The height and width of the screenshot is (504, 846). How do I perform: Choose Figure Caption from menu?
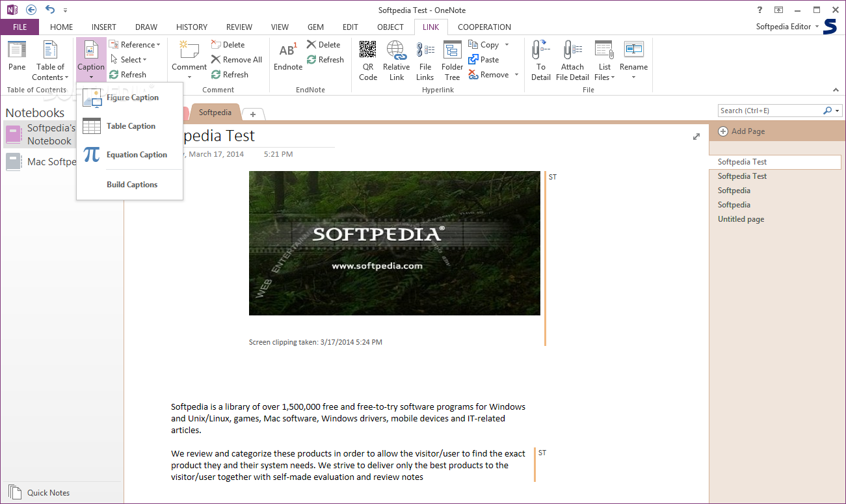coord(130,98)
